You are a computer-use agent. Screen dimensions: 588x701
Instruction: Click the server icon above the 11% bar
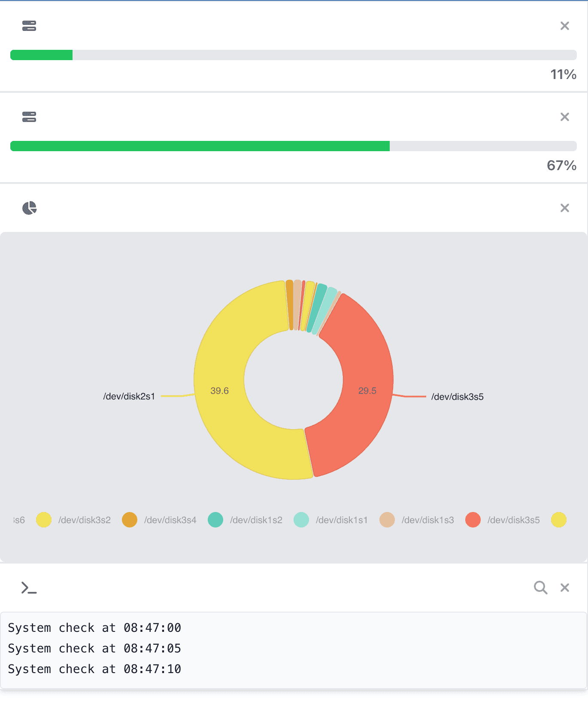click(x=29, y=26)
